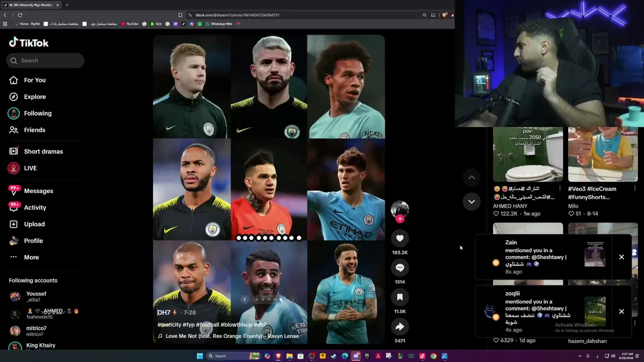Open File Explorer from the taskbar
Viewport: 644px width, 362px height.
[x=289, y=356]
